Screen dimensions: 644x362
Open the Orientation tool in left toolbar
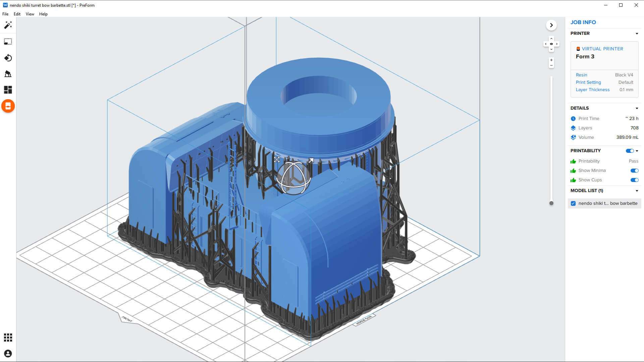pos(8,58)
